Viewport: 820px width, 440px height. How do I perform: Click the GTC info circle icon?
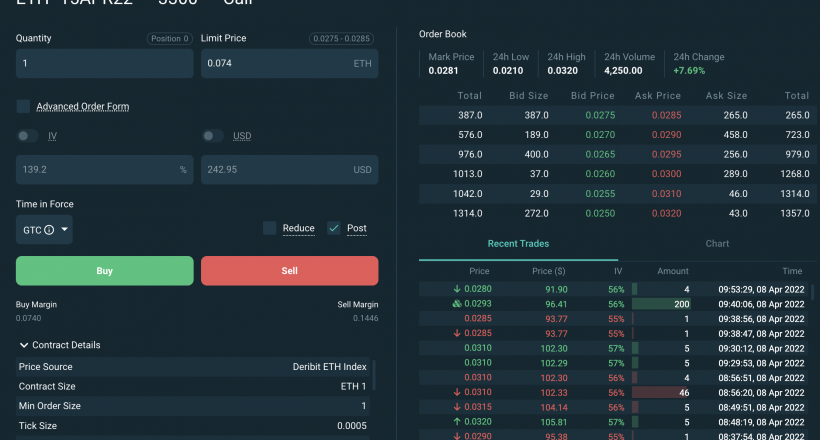[49, 230]
